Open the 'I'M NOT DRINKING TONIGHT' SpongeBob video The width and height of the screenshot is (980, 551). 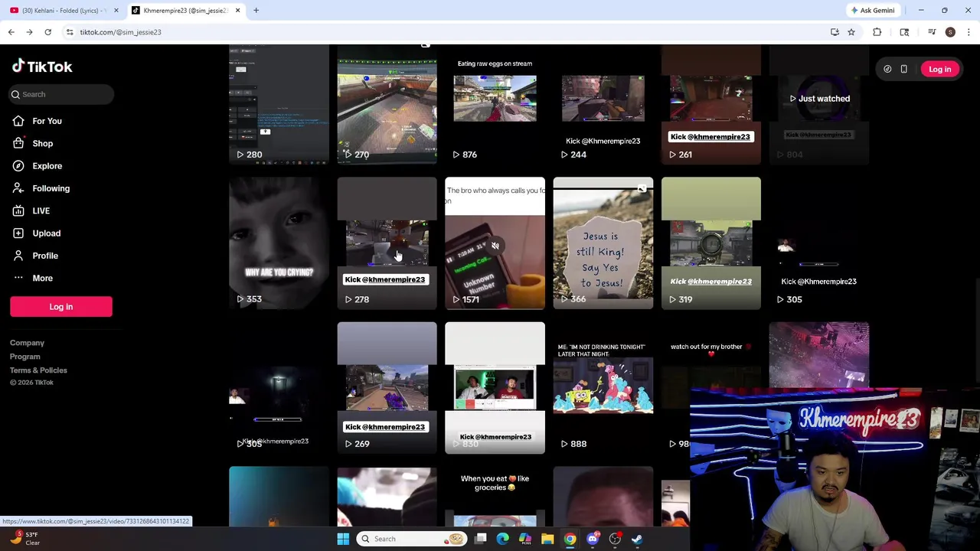(603, 388)
